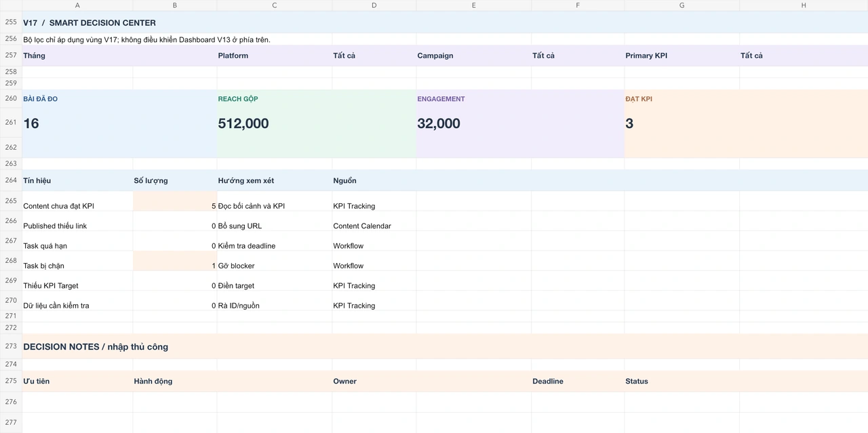
Task: Select the 'Dữ liệu cần kiểm tra' cell
Action: point(77,301)
